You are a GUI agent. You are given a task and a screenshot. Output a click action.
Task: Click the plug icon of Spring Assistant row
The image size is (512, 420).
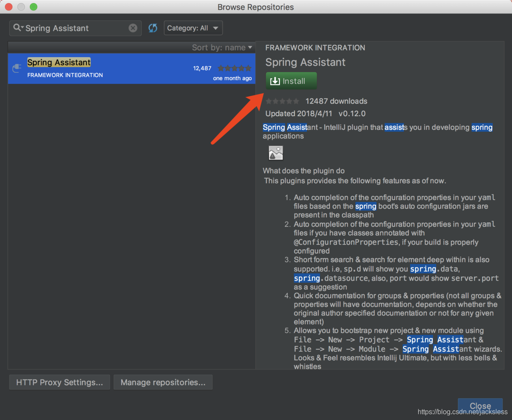tap(17, 68)
